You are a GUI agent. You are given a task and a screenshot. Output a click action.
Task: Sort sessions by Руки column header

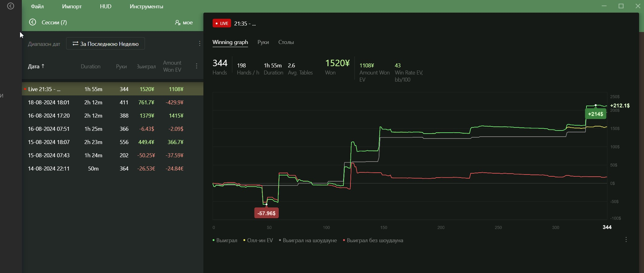tap(121, 66)
